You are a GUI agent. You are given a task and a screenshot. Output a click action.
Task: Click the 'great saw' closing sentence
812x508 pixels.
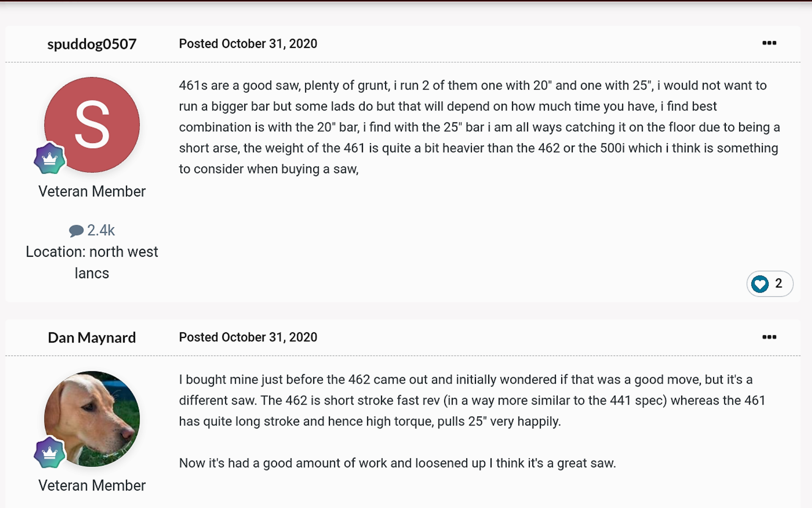[397, 463]
